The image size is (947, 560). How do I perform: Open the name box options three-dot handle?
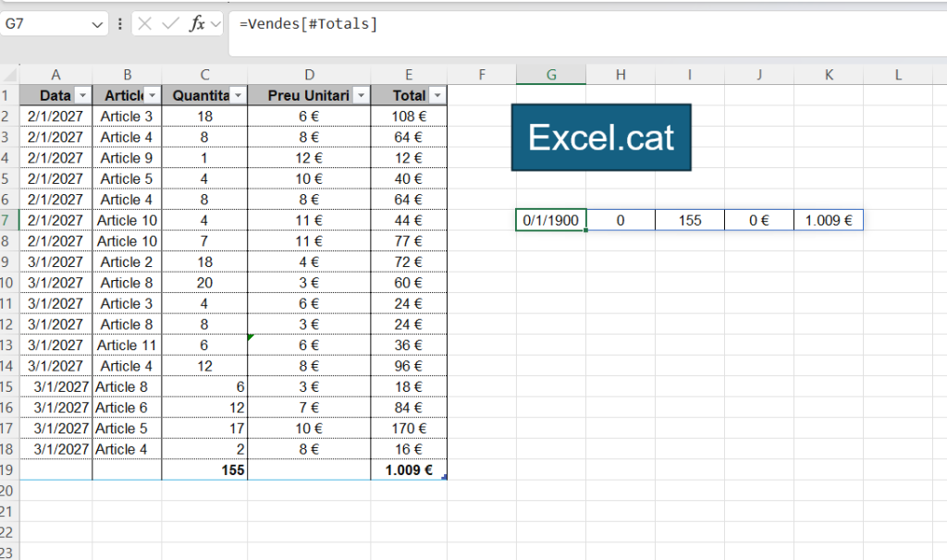tap(119, 23)
